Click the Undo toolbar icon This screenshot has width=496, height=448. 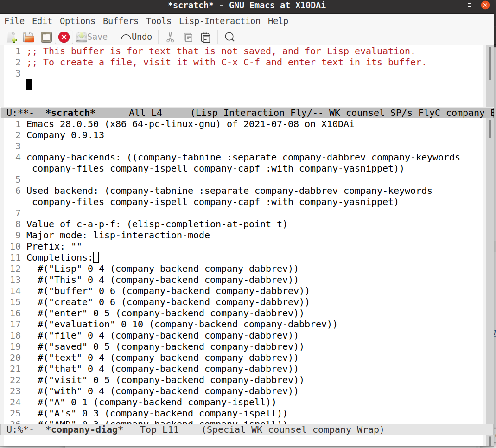tap(136, 37)
